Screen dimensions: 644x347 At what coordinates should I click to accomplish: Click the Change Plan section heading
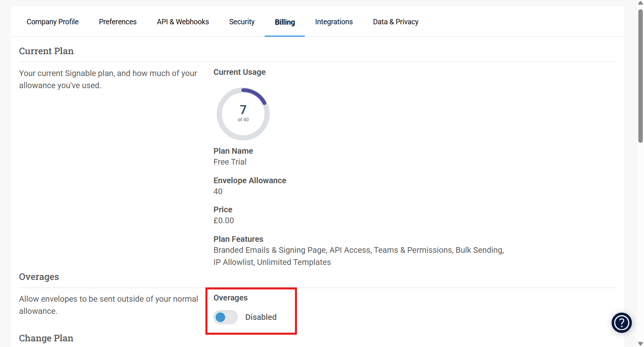pos(46,338)
